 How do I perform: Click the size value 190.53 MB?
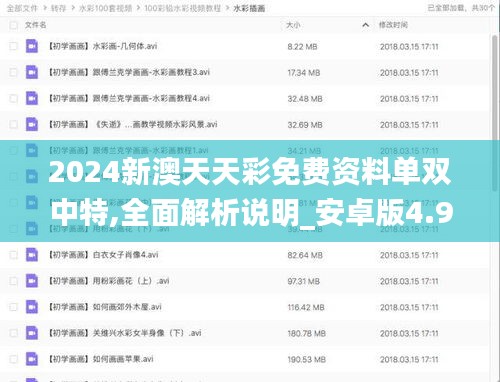coord(306,359)
